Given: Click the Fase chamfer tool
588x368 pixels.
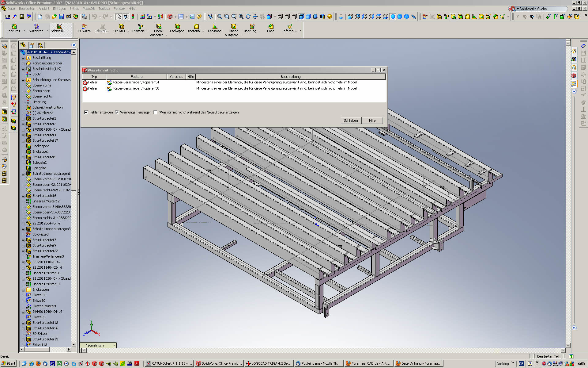Looking at the screenshot, I should point(270,27).
